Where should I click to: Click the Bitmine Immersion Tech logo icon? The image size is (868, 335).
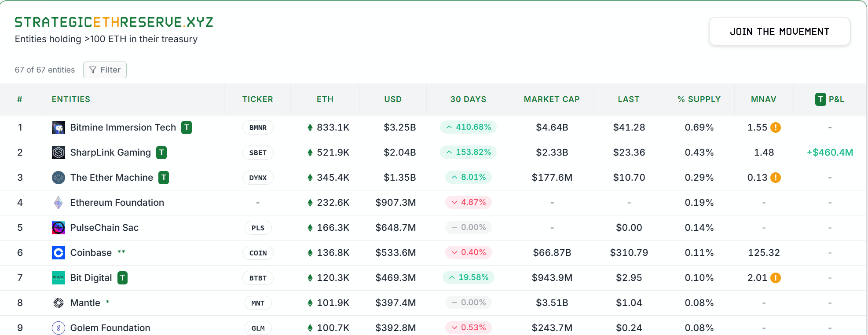[59, 127]
